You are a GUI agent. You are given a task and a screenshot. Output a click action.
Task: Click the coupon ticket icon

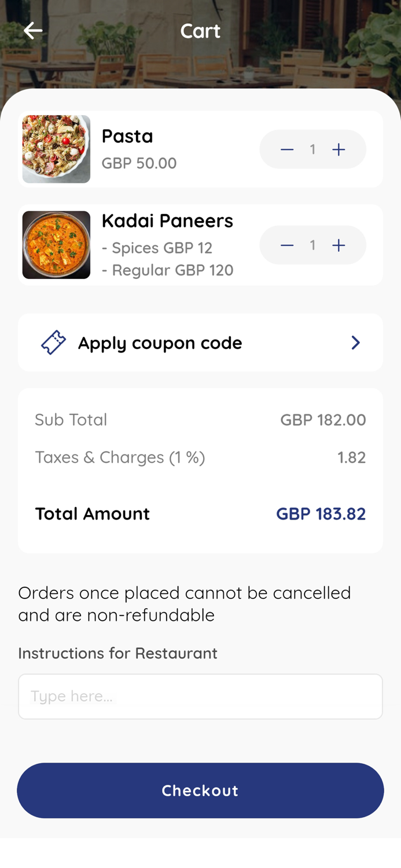(x=53, y=342)
